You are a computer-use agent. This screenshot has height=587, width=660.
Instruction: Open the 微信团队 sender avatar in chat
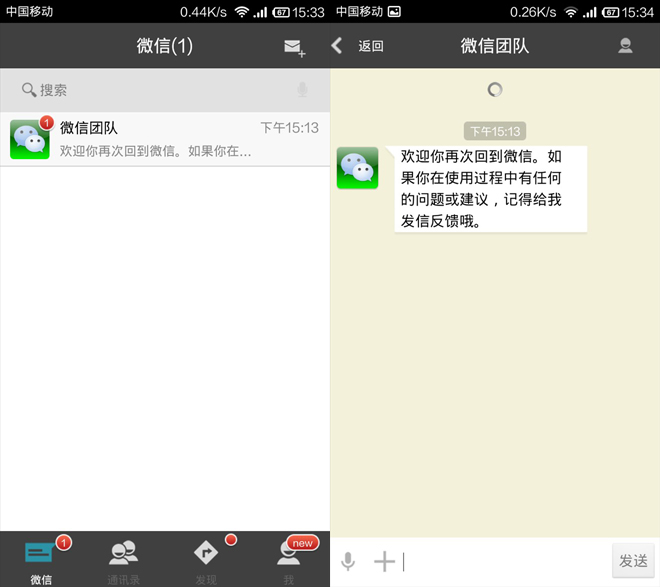click(x=357, y=167)
